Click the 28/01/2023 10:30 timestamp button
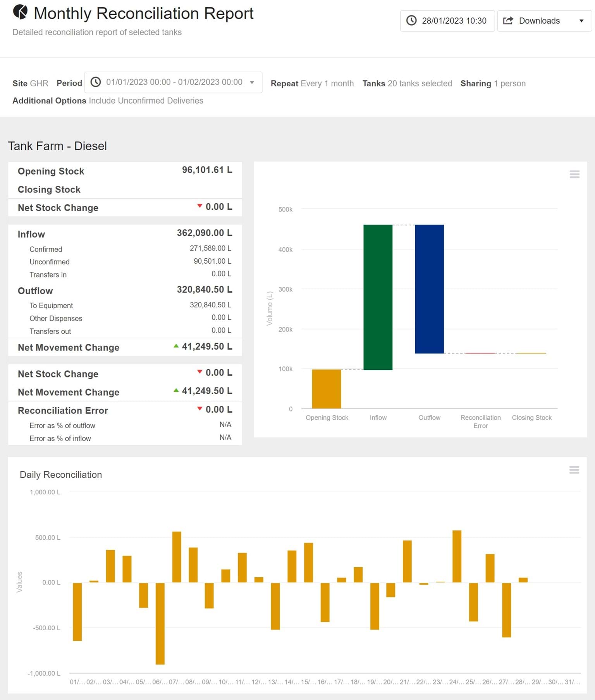 [x=447, y=21]
